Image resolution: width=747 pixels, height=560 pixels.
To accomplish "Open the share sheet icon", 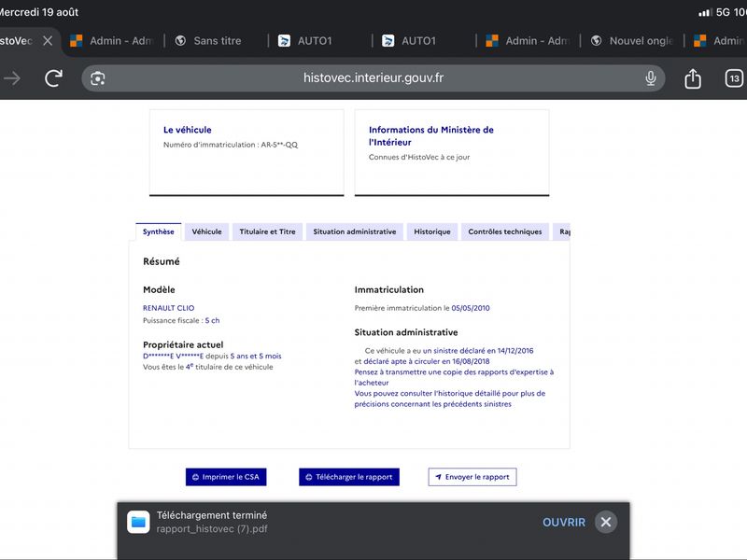I will tap(693, 78).
